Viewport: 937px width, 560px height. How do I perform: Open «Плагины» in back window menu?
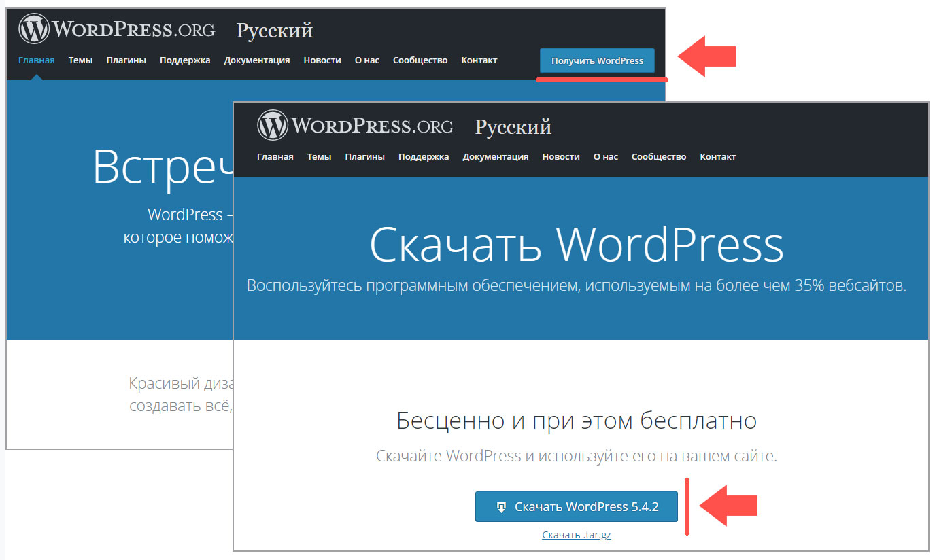click(x=126, y=60)
